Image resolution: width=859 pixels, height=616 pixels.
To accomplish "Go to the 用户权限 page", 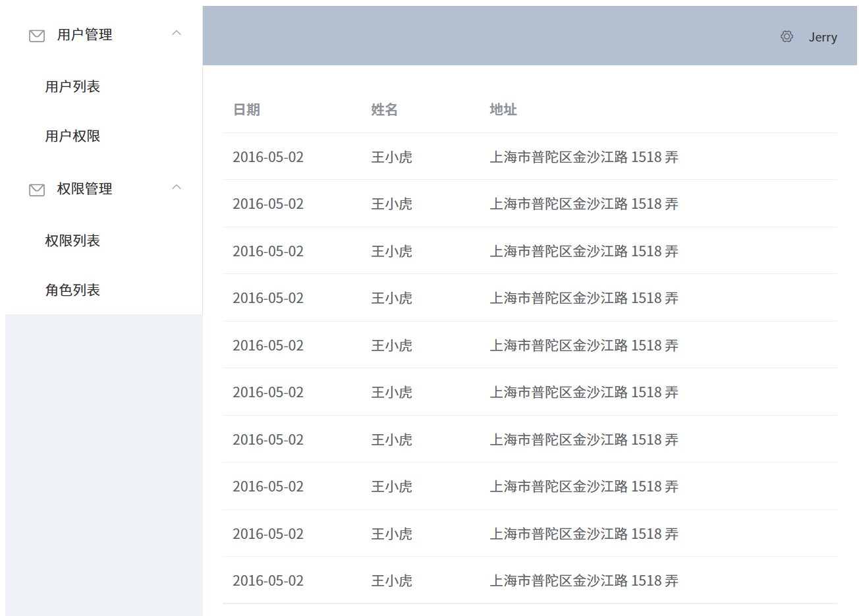I will point(72,136).
